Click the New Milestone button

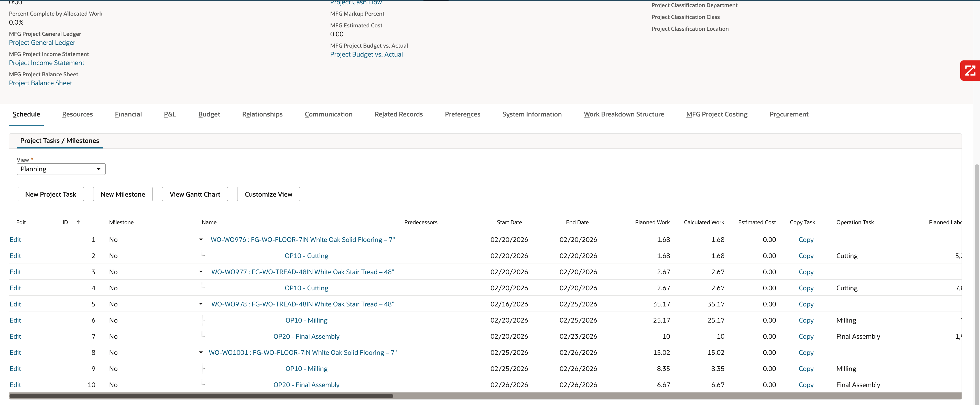tap(123, 194)
